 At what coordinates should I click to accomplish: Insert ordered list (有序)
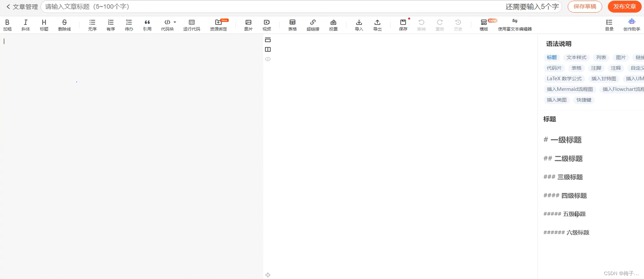coord(111,25)
